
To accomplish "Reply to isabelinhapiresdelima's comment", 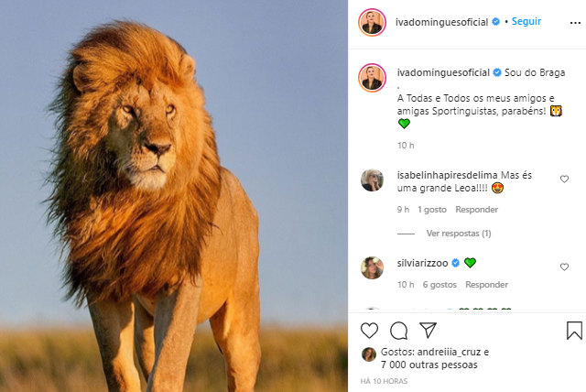I will [x=477, y=210].
